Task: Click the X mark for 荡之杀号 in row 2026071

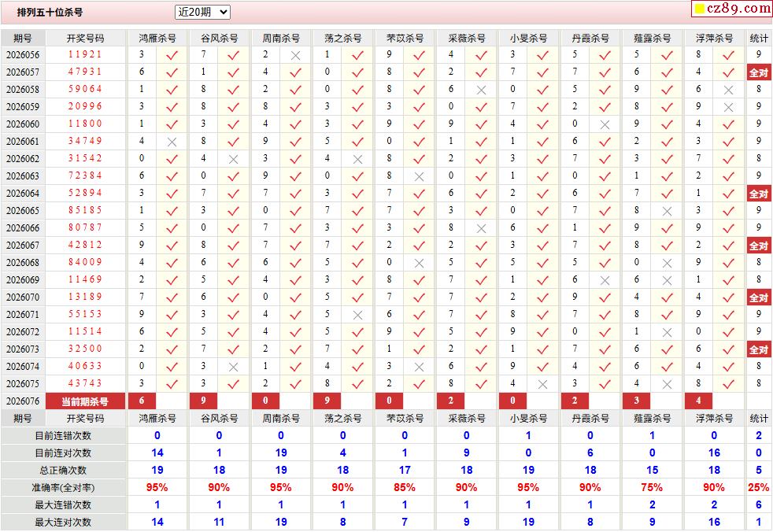Action: pyautogui.click(x=357, y=315)
